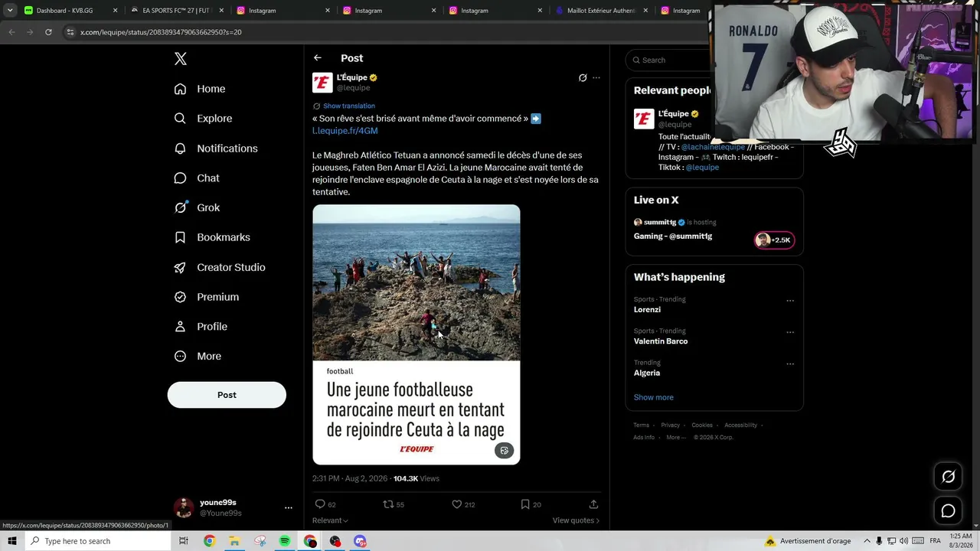Reload the page in browser toolbar

[48, 32]
